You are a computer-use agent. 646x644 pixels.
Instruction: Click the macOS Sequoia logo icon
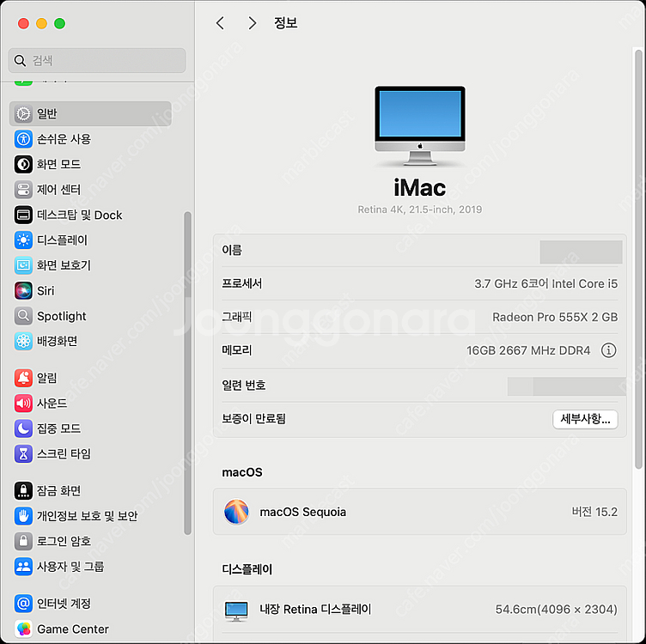[x=236, y=512]
